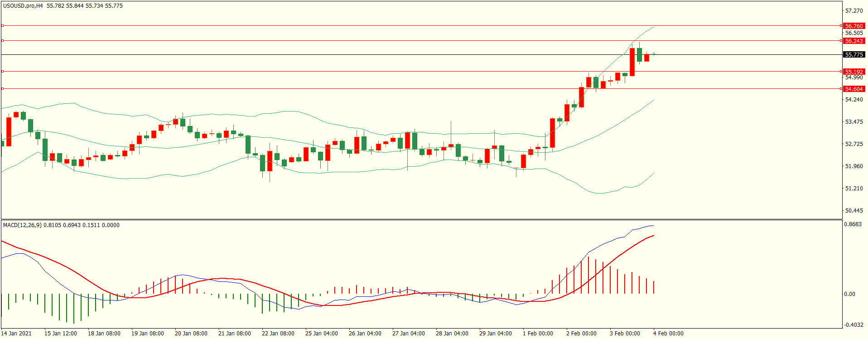
Task: Select the horizontal line handle at 54.604
Action: [3, 89]
